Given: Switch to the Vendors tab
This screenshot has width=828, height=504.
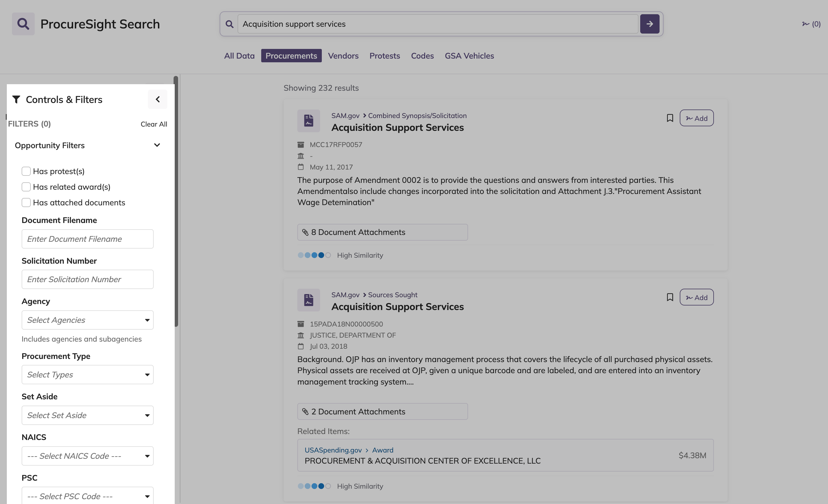Looking at the screenshot, I should tap(343, 56).
